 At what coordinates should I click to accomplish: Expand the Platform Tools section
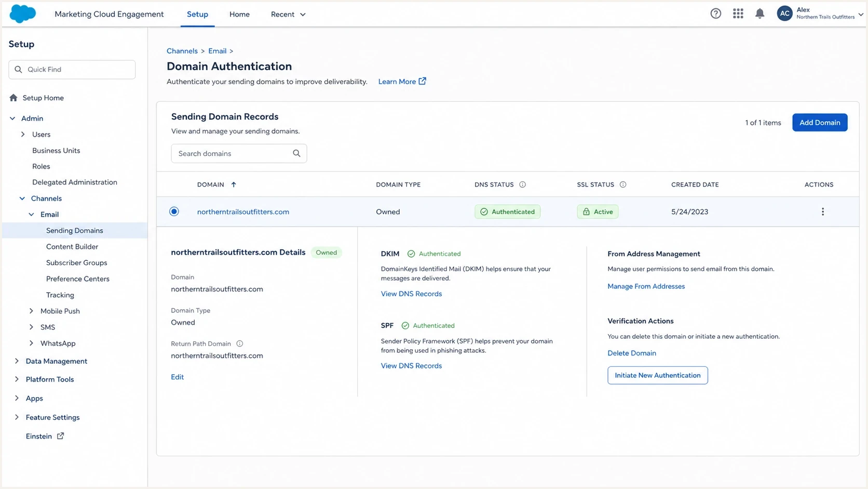pyautogui.click(x=17, y=379)
